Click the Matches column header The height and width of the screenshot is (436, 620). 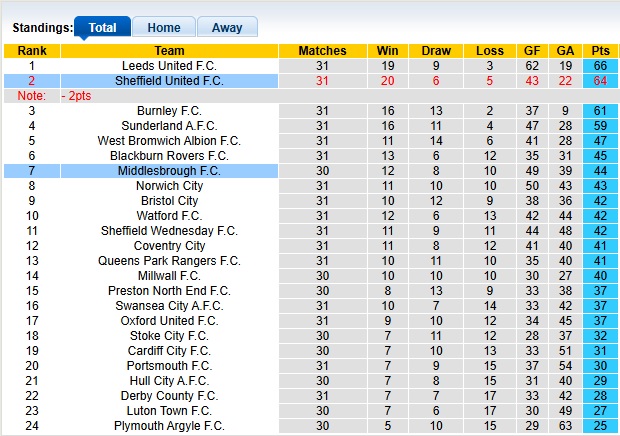322,51
